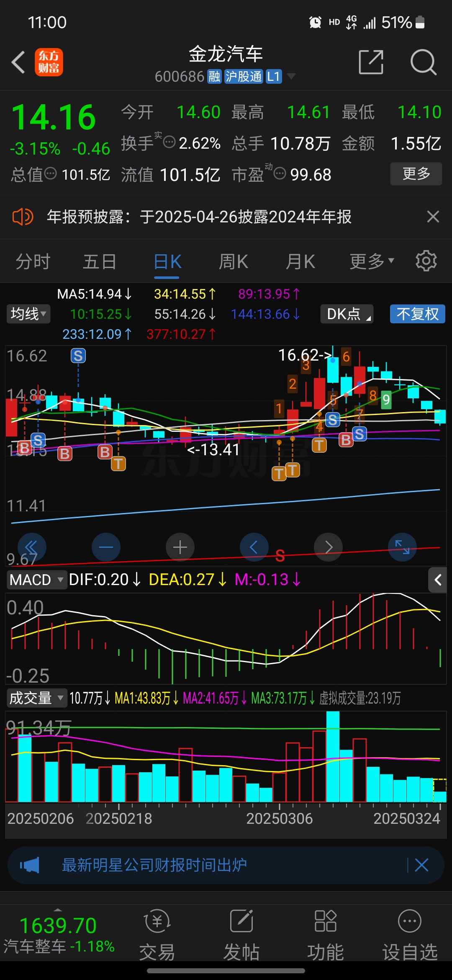Tap the double-left jump to earliest button
This screenshot has width=452, height=980.
[x=32, y=547]
